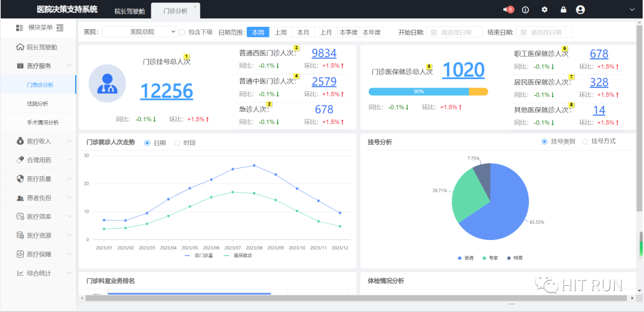The height and width of the screenshot is (312, 644).
Task: Expand the 医疗收入 sidebar menu
Action: (39, 141)
